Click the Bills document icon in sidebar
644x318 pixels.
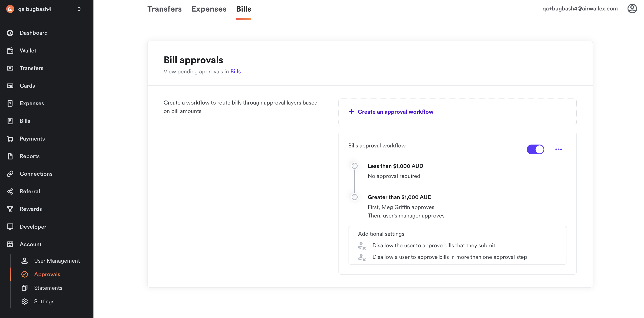[x=10, y=121]
